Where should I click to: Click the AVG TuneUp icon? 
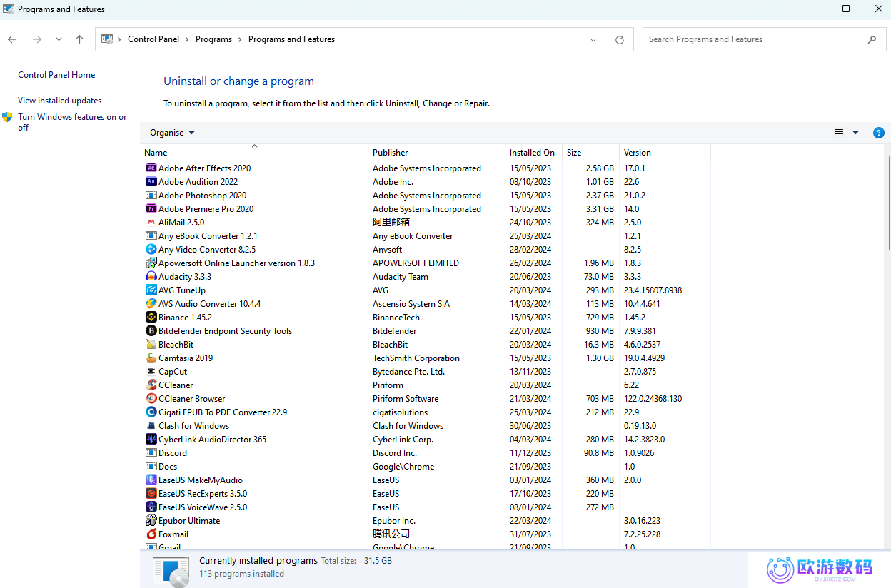pyautogui.click(x=151, y=290)
